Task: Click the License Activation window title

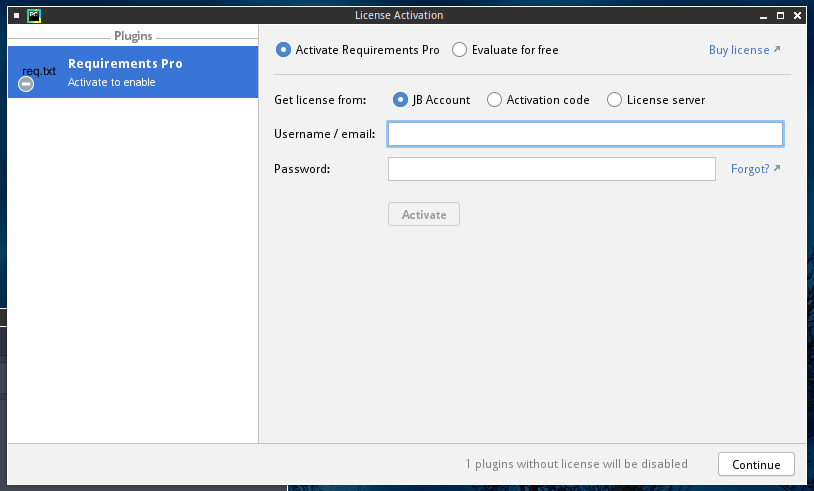Action: click(399, 16)
